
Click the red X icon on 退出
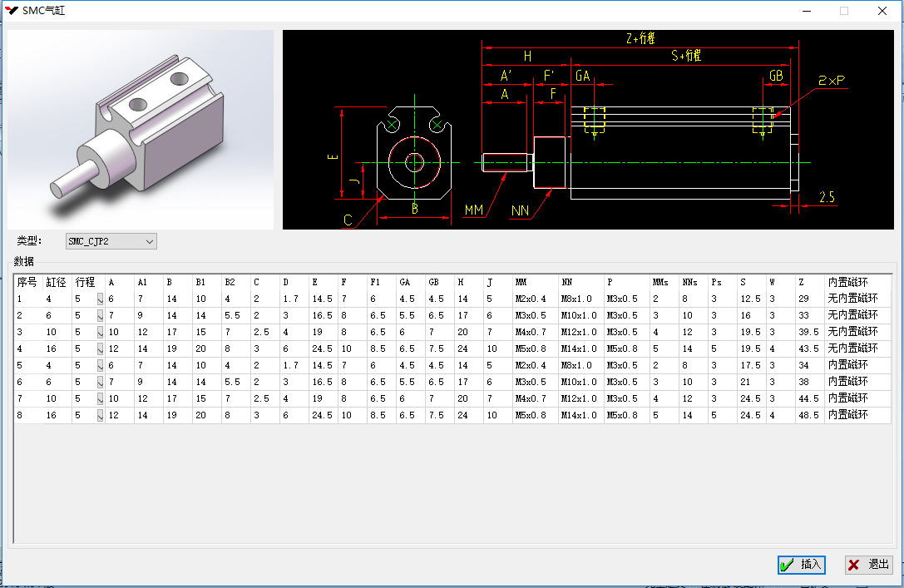[x=854, y=565]
